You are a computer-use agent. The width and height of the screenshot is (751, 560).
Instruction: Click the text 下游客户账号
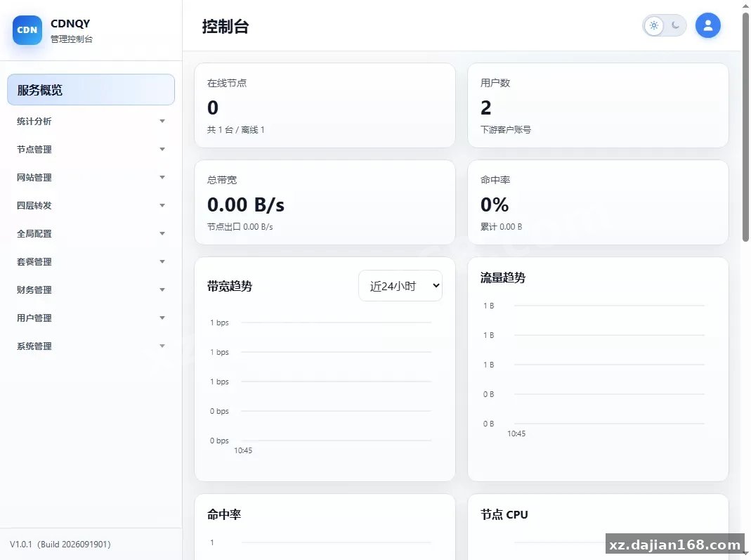(506, 130)
